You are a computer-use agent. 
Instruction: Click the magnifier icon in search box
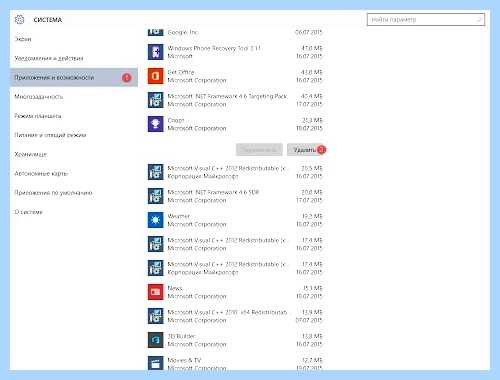(x=479, y=20)
